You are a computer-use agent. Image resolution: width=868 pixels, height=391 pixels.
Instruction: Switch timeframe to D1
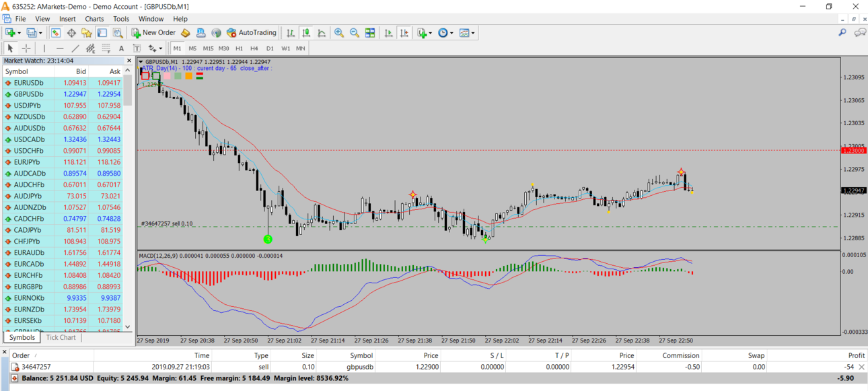tap(270, 48)
